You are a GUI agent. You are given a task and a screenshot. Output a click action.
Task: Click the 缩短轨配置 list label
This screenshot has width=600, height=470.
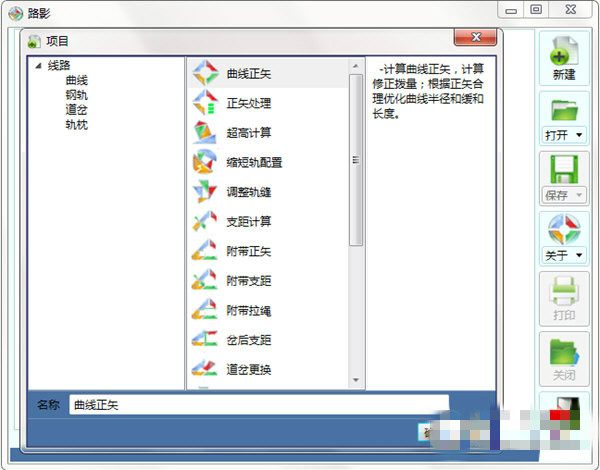click(254, 162)
